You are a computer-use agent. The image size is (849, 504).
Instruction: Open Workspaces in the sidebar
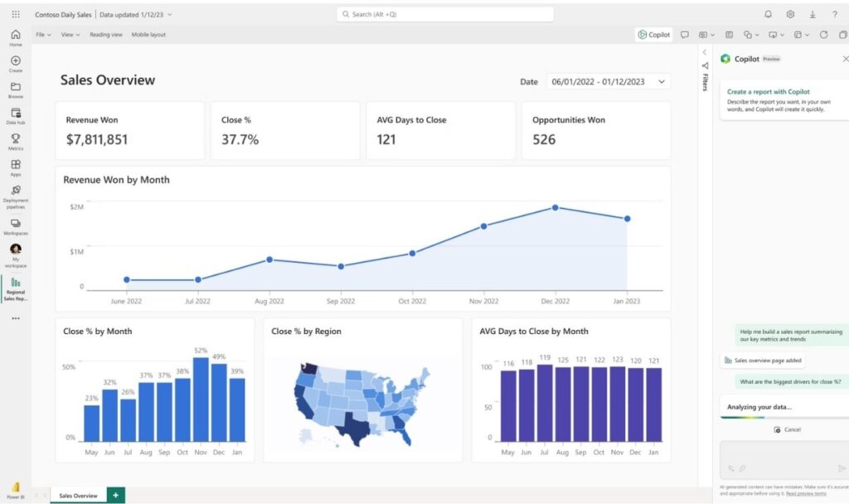point(16,226)
